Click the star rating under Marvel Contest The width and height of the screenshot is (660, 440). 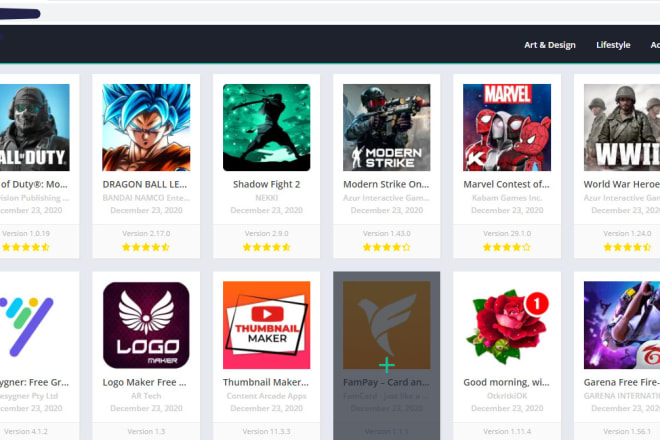coord(507,247)
